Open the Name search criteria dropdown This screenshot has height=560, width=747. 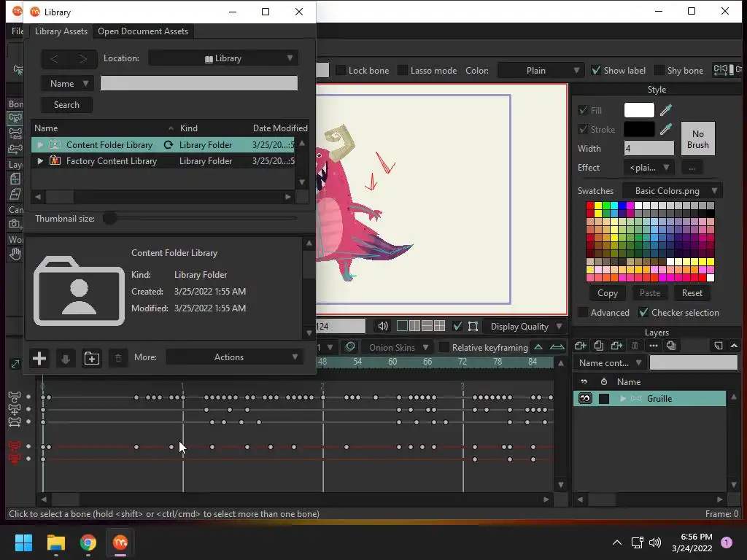(66, 83)
